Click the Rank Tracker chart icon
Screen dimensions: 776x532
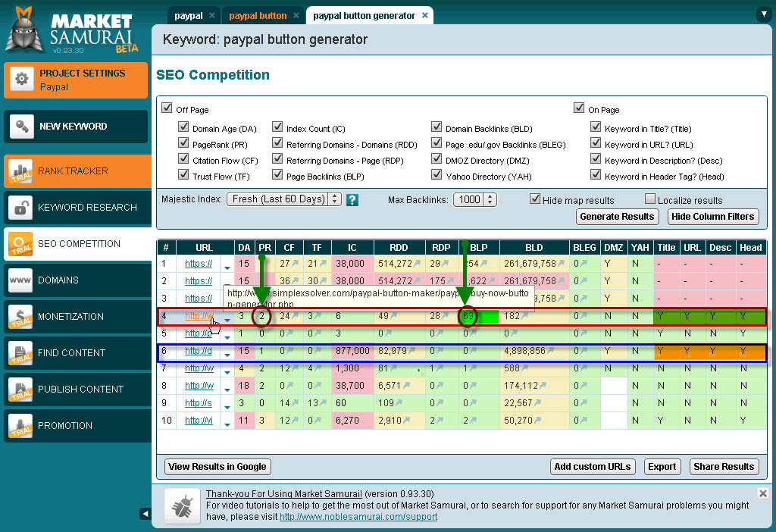click(20, 171)
